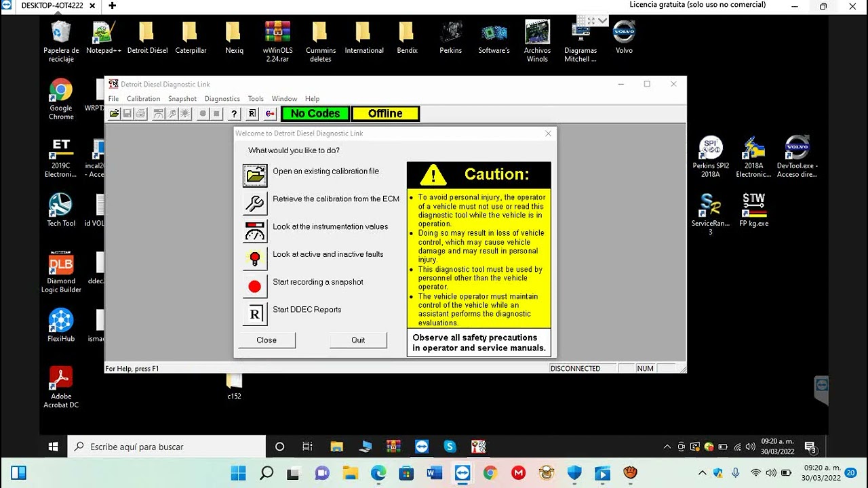Click the help question mark toolbar icon
The height and width of the screenshot is (488, 868).
tap(235, 114)
